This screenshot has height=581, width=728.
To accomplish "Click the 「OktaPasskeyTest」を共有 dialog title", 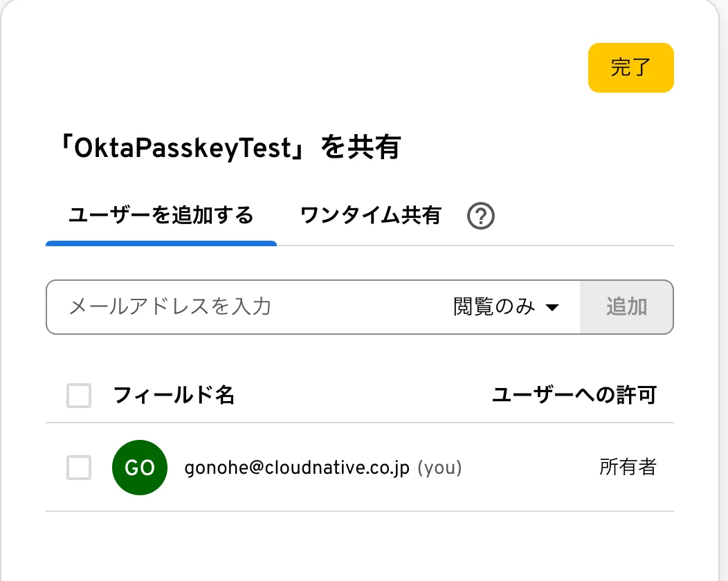I will click(230, 148).
